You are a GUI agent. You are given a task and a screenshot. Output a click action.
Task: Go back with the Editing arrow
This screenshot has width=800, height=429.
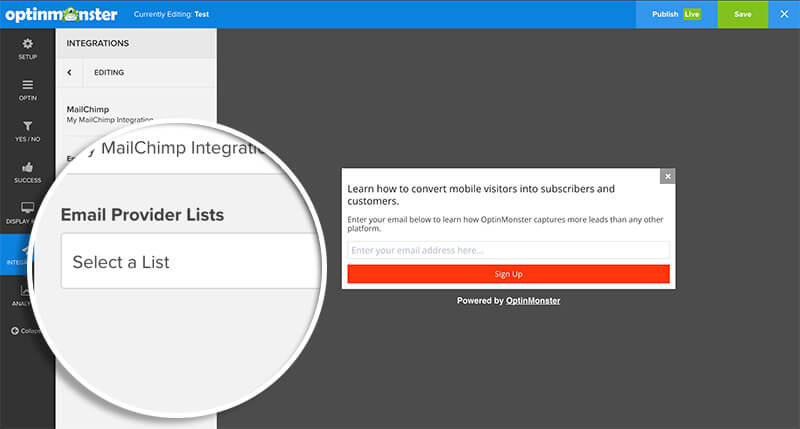(x=69, y=72)
